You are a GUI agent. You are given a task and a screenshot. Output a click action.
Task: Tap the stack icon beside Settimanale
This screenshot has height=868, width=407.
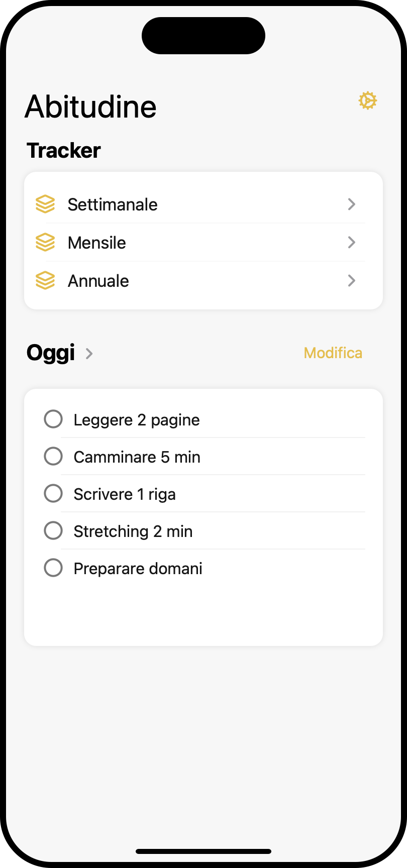tap(45, 204)
